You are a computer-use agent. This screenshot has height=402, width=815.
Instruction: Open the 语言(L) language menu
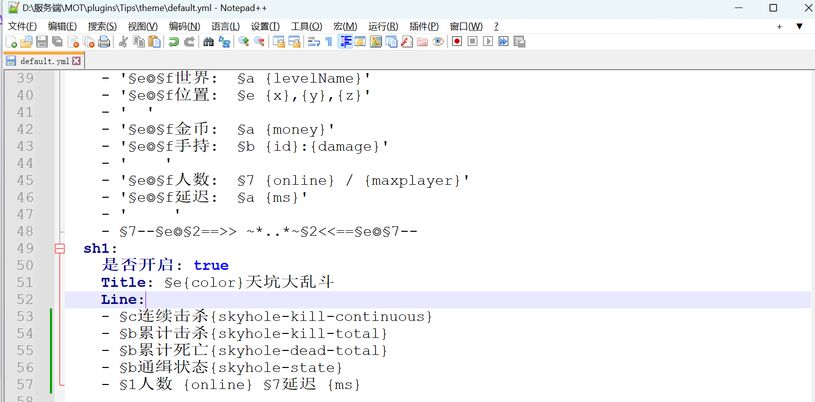[225, 26]
